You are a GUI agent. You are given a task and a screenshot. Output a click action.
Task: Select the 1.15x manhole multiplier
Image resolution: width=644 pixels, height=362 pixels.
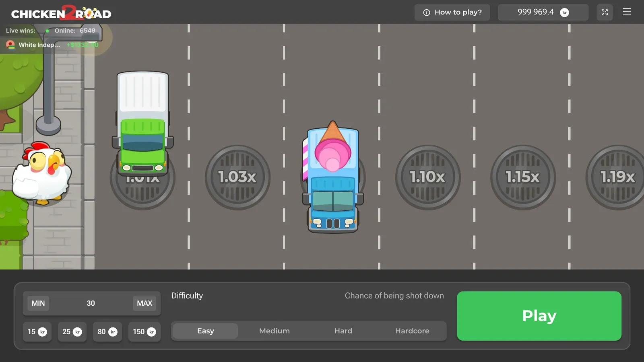(x=523, y=177)
